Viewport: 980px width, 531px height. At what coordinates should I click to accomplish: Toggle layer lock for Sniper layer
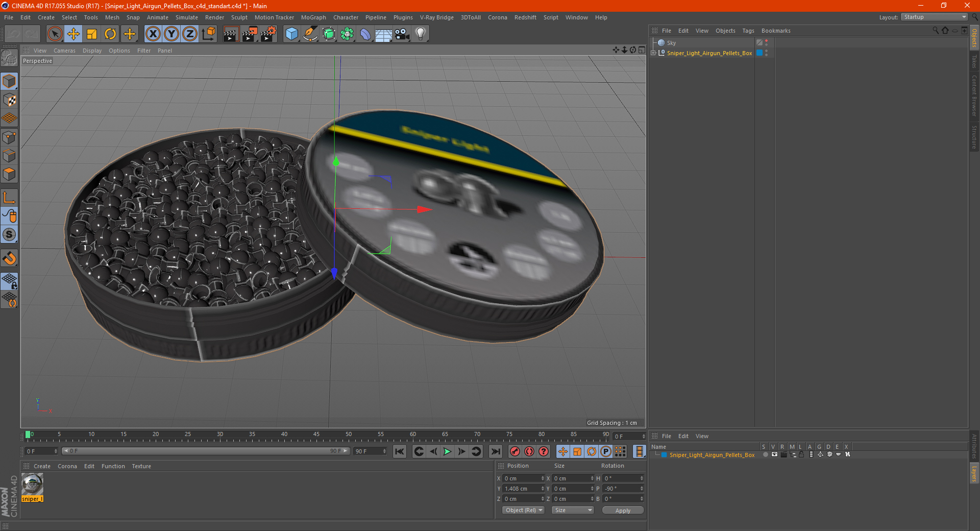pyautogui.click(x=801, y=454)
